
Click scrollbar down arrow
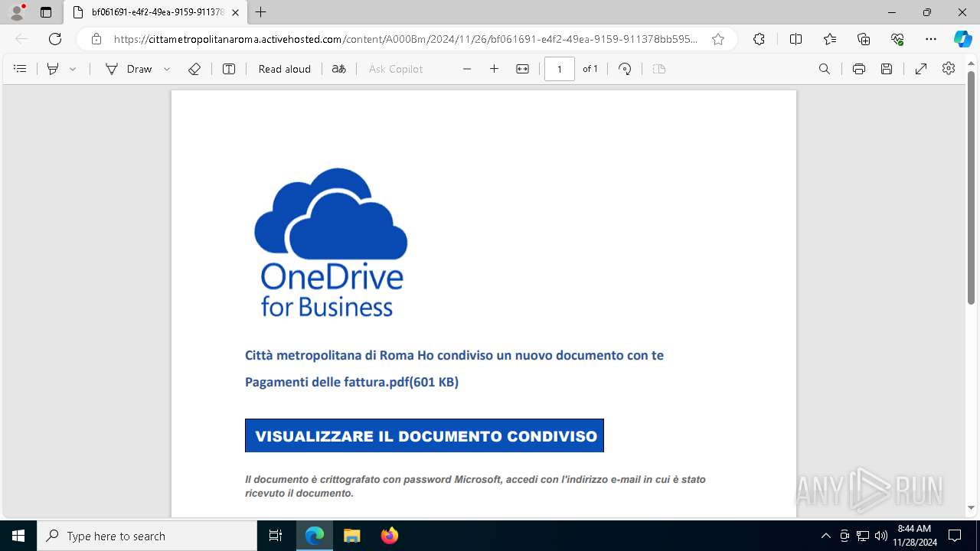tap(972, 507)
